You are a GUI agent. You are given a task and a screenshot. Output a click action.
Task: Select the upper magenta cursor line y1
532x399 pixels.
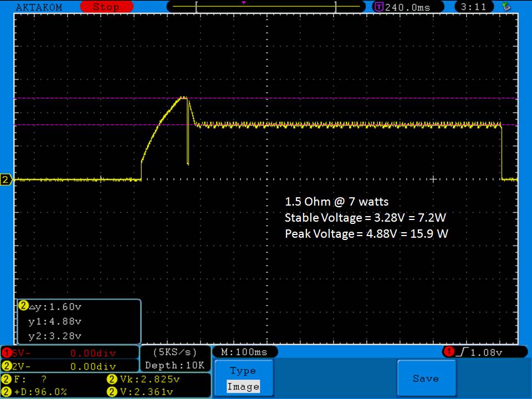tap(332, 98)
